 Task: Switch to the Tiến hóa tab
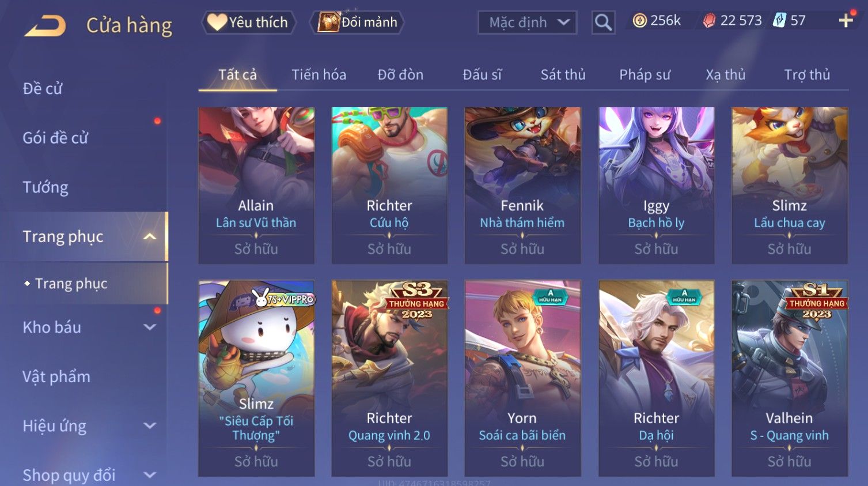(319, 74)
